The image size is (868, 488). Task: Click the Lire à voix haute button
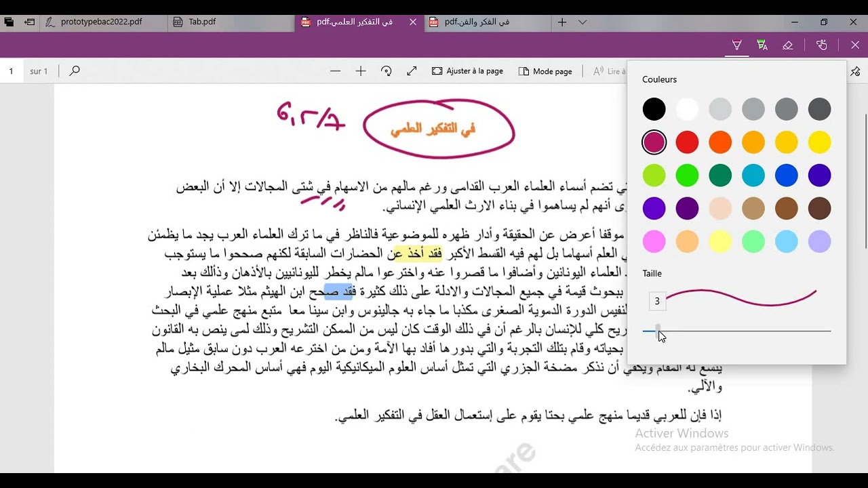609,70
